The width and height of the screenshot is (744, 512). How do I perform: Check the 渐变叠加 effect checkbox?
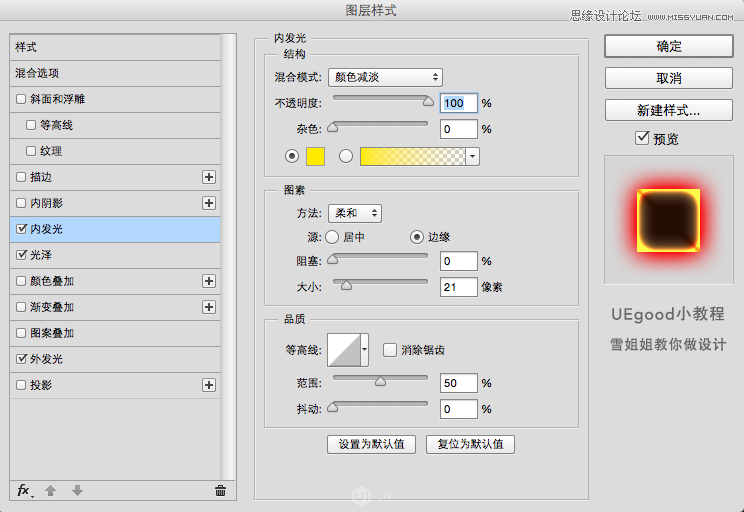click(21, 307)
